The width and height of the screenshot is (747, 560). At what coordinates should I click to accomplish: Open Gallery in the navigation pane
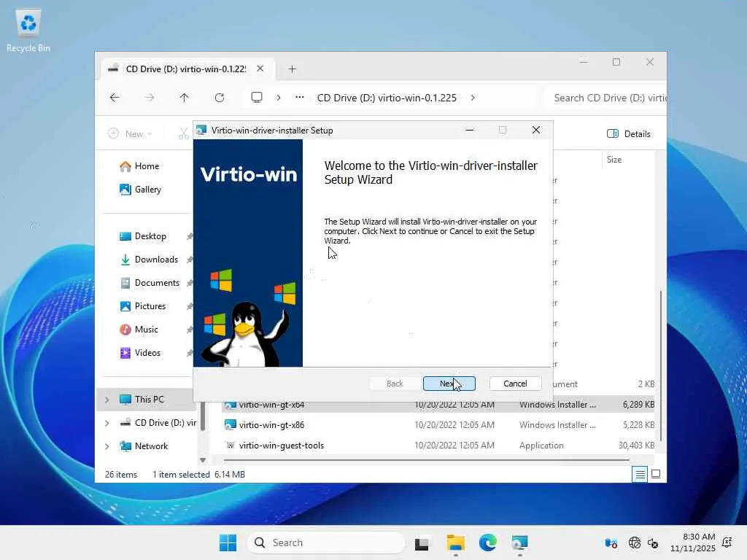click(x=147, y=190)
